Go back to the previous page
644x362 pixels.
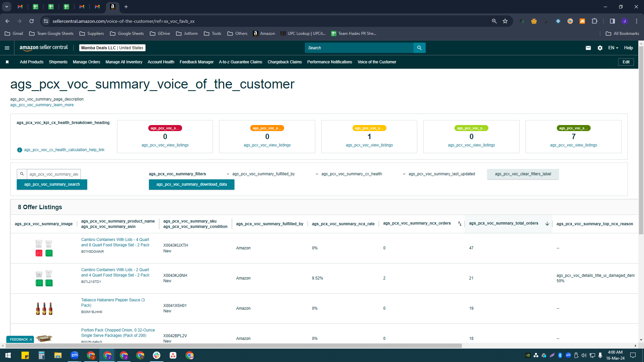point(7,21)
